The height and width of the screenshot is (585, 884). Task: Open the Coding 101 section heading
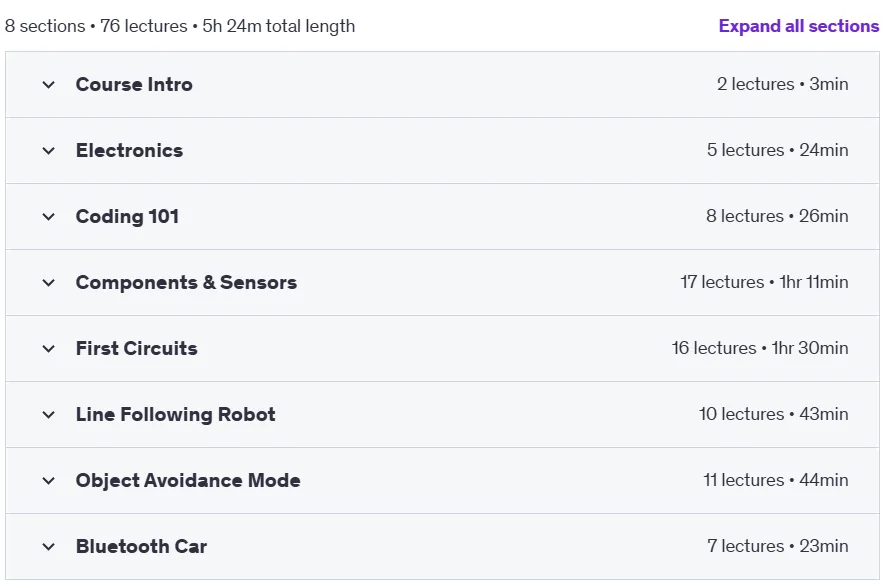tap(127, 216)
